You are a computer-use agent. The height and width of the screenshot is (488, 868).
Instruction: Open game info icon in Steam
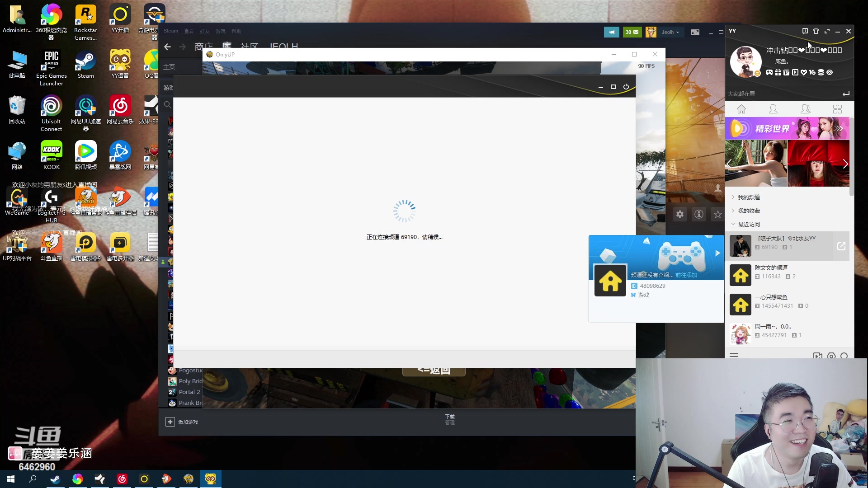(x=699, y=214)
